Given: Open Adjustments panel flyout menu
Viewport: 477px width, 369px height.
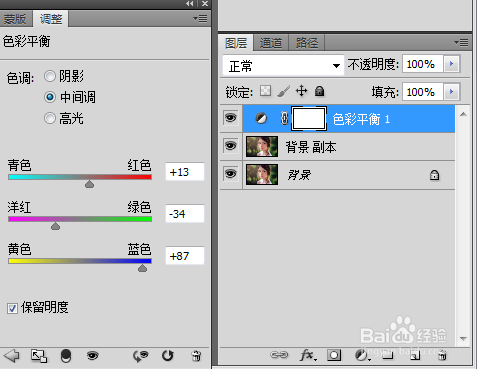Looking at the screenshot, I should (200, 18).
